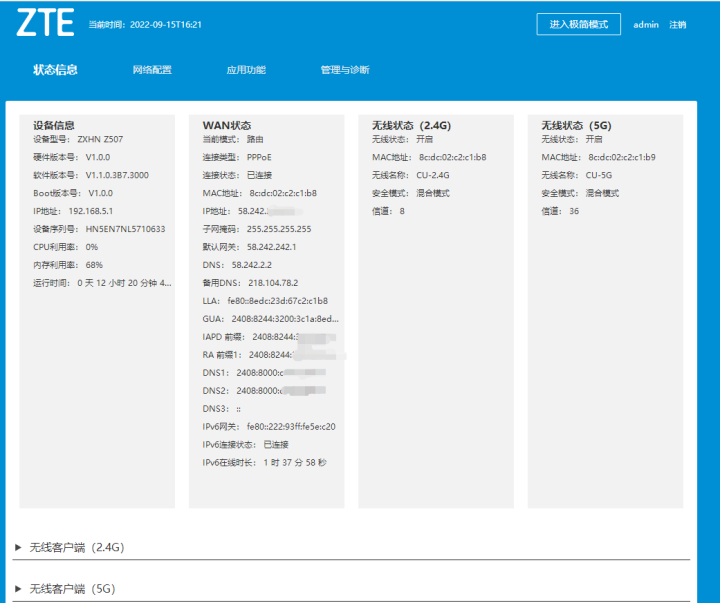Viewport: 720px width, 603px height.
Task: Open the 状态信息 tab
Action: tap(55, 70)
